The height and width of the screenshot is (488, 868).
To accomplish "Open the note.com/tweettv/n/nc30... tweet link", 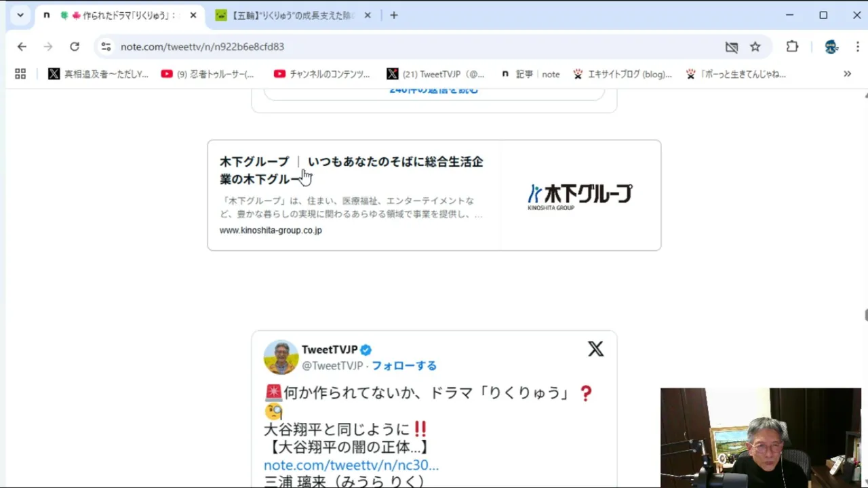I will click(x=351, y=465).
